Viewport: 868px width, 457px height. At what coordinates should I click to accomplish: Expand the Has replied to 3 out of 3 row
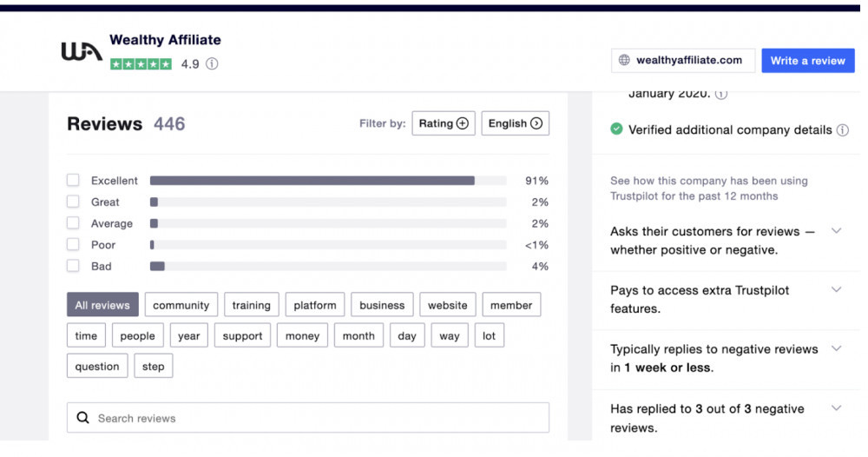(x=837, y=408)
